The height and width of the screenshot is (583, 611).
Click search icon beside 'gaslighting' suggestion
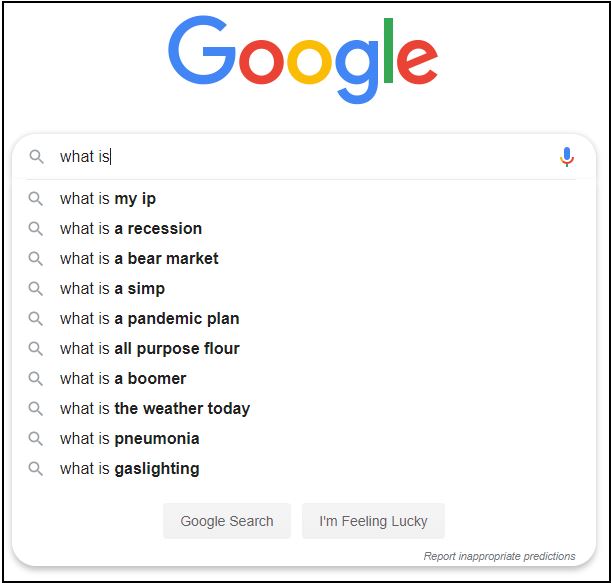(x=36, y=469)
